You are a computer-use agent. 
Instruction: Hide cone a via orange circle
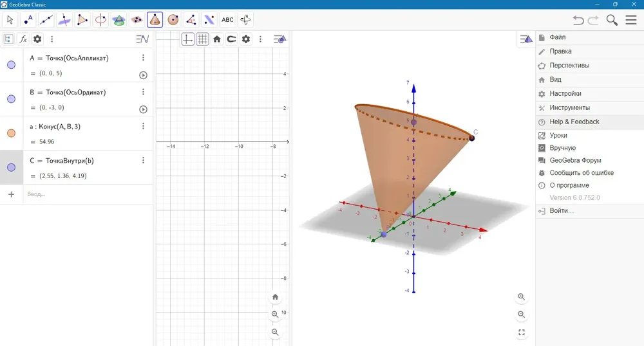point(11,133)
